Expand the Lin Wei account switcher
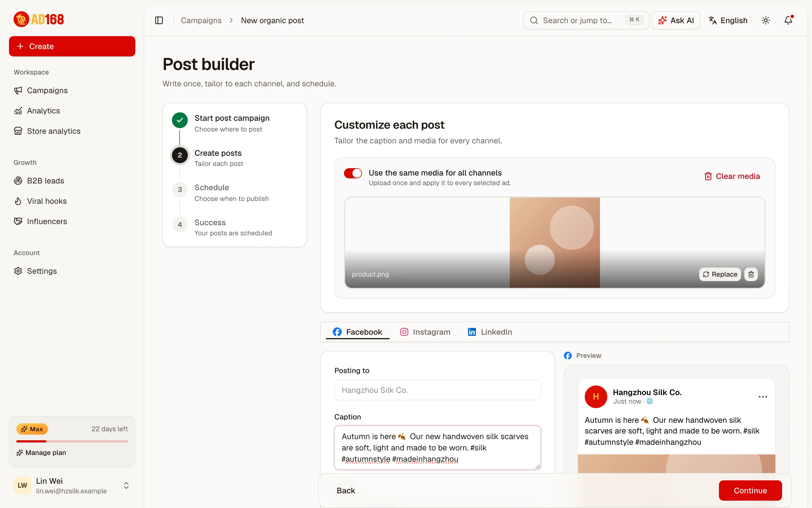812x508 pixels. 126,485
